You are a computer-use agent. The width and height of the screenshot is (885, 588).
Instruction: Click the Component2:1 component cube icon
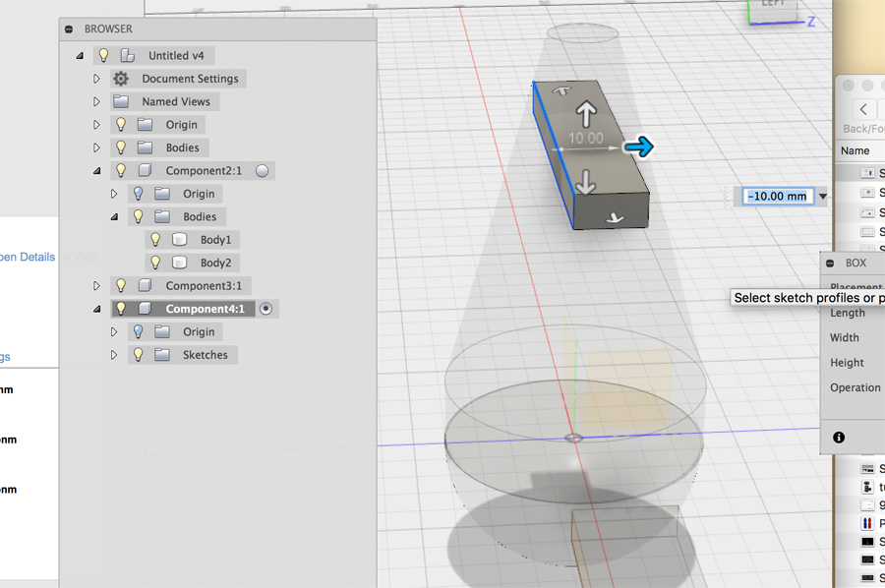pyautogui.click(x=146, y=170)
